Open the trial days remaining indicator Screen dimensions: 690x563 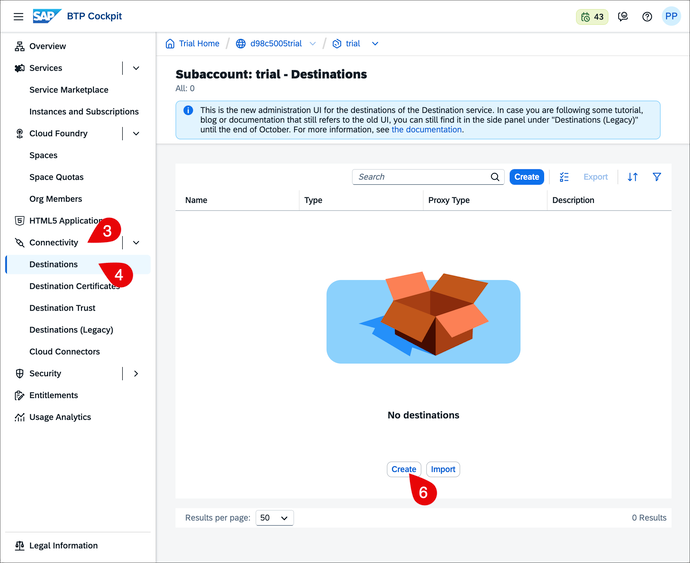(x=592, y=17)
